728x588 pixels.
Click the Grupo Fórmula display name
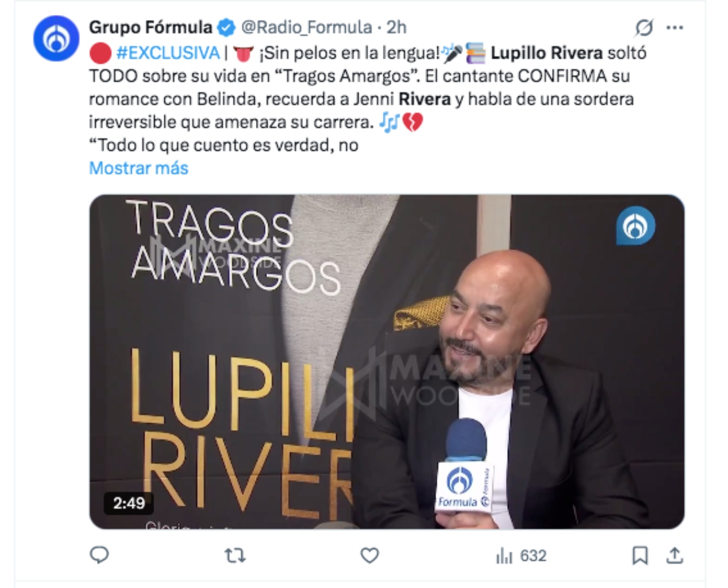[x=150, y=28]
